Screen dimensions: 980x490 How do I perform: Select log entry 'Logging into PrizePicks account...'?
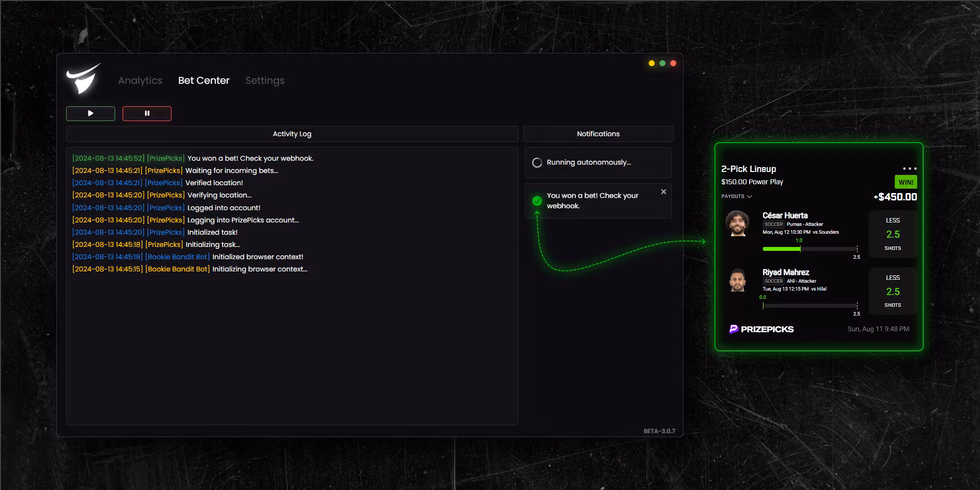[x=185, y=220]
